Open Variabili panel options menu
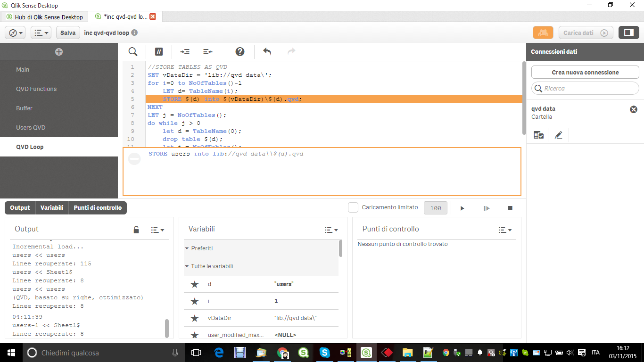 coord(331,230)
